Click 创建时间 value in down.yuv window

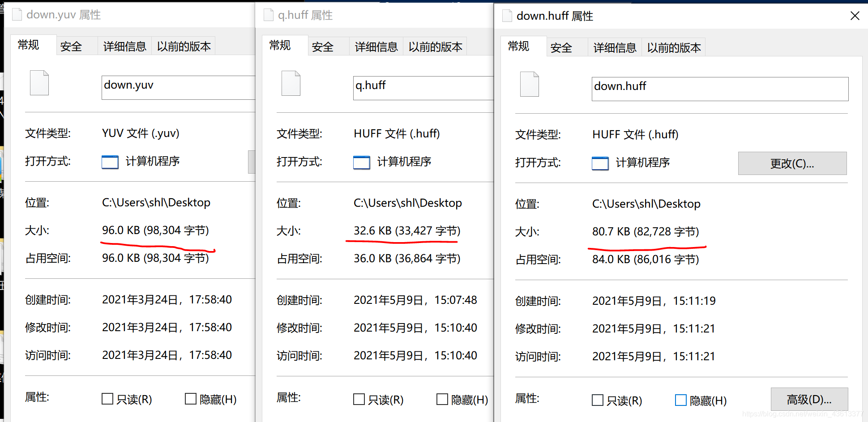(167, 299)
